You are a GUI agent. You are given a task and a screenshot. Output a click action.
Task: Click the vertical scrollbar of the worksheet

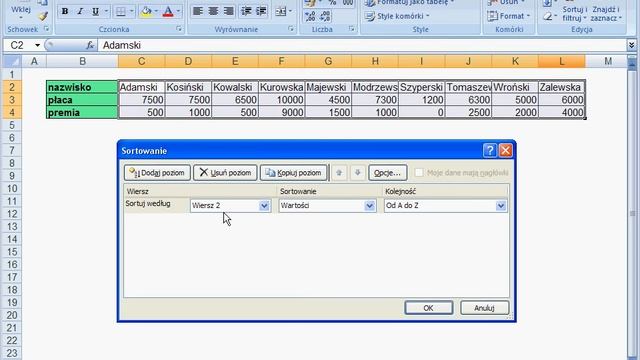[x=632, y=212]
